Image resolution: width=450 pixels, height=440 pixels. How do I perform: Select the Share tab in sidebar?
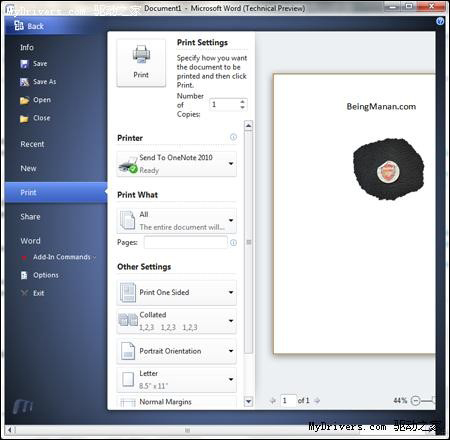[x=30, y=217]
